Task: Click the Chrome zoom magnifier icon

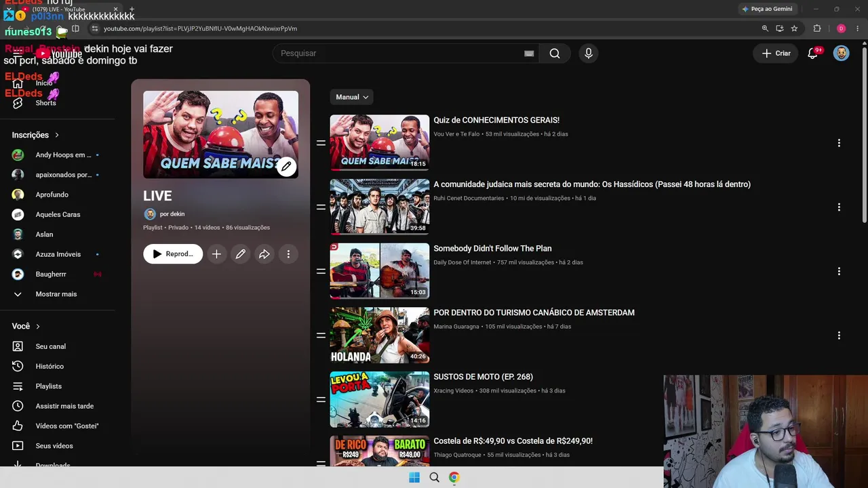Action: pyautogui.click(x=765, y=28)
